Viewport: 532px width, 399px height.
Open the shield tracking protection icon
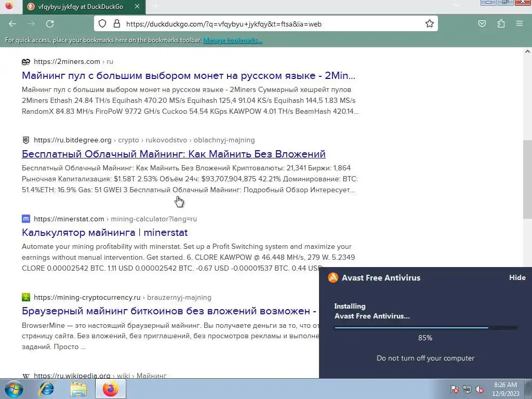tap(102, 24)
